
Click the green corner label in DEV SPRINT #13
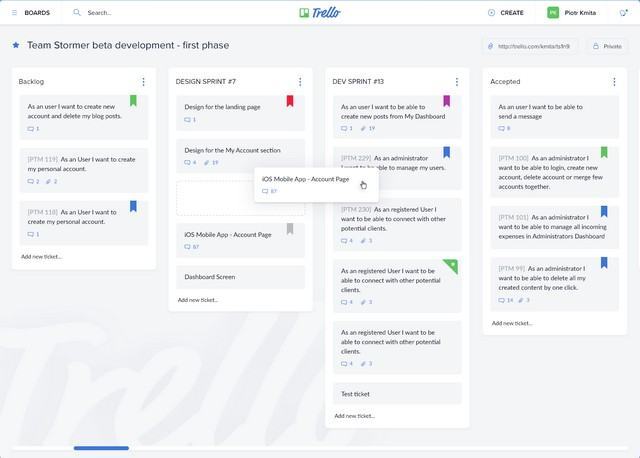[451, 266]
